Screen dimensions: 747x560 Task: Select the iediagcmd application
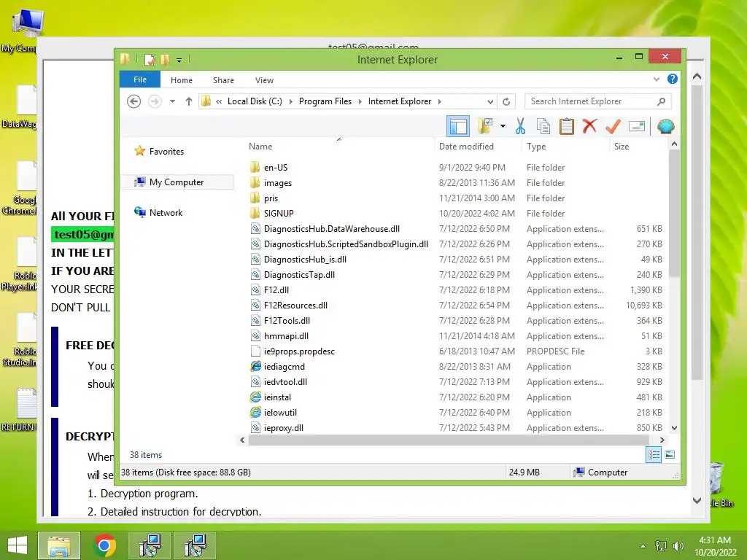[x=284, y=367]
